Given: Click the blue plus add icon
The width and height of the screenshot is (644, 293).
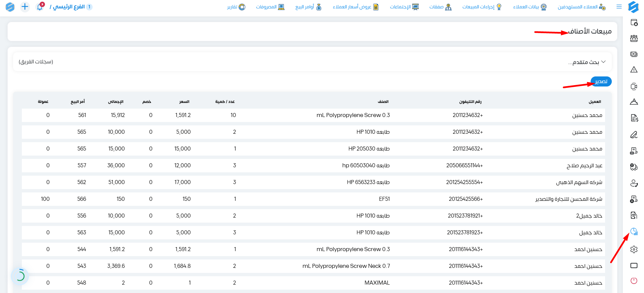Looking at the screenshot, I should [x=25, y=7].
